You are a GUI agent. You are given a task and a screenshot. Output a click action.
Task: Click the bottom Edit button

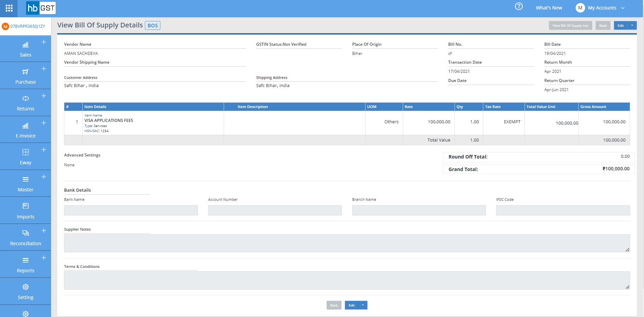(x=352, y=305)
